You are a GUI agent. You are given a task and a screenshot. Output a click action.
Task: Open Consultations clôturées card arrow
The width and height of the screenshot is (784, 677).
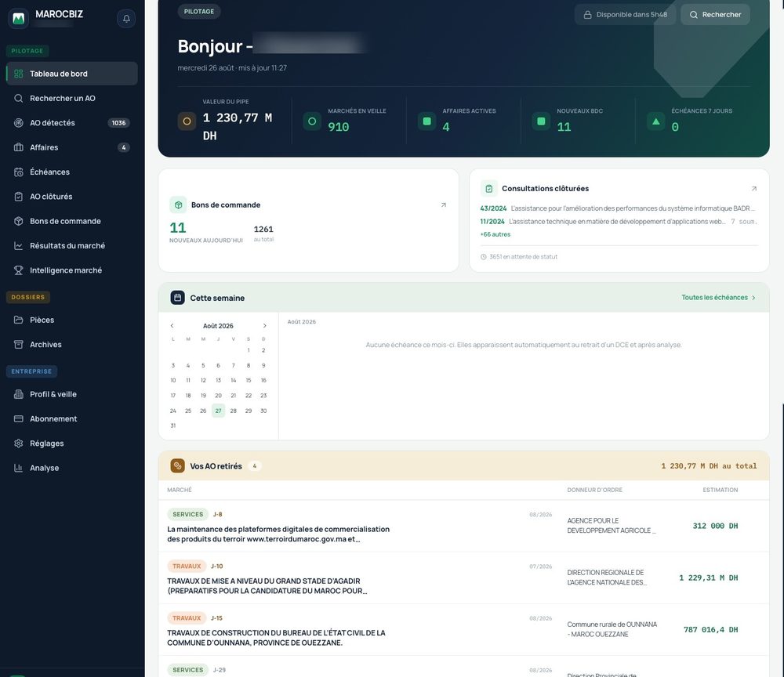[754, 188]
